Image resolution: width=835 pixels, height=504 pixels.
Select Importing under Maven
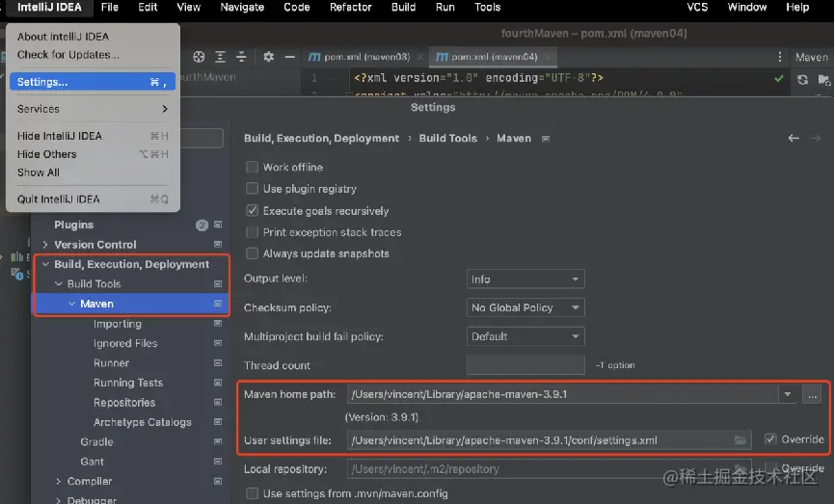click(118, 324)
